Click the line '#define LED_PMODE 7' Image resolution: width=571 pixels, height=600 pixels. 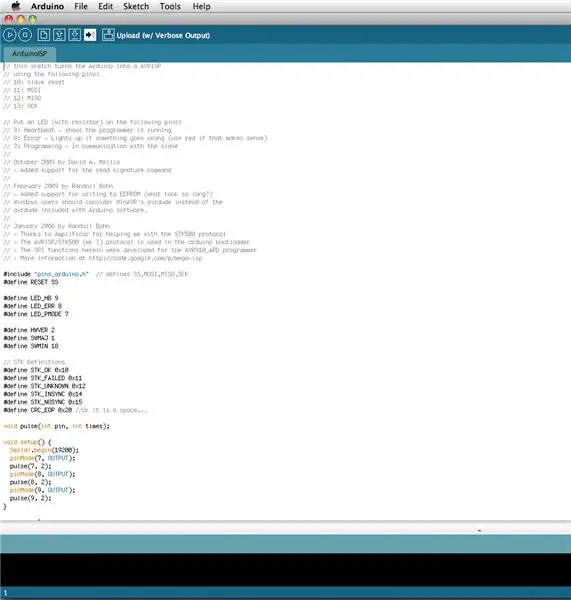(x=36, y=314)
